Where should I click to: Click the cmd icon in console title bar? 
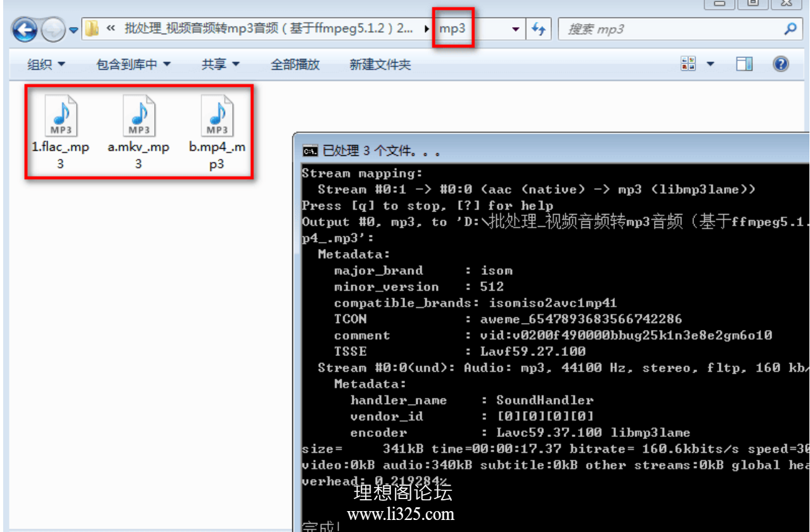click(310, 151)
